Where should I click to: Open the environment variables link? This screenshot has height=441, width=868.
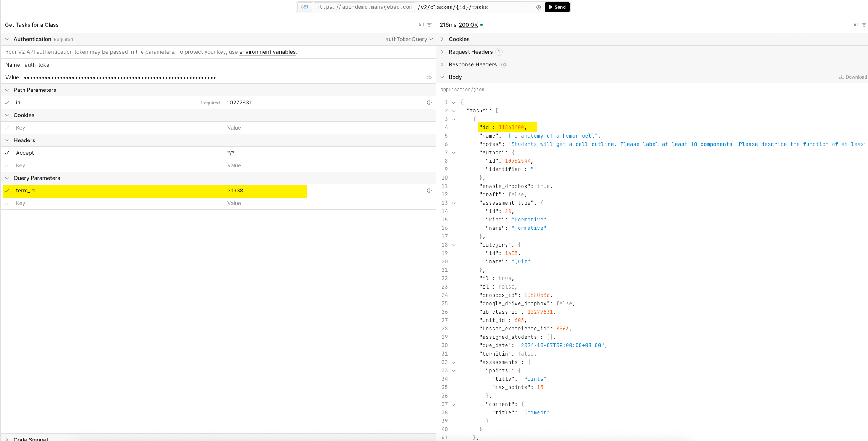tap(267, 52)
